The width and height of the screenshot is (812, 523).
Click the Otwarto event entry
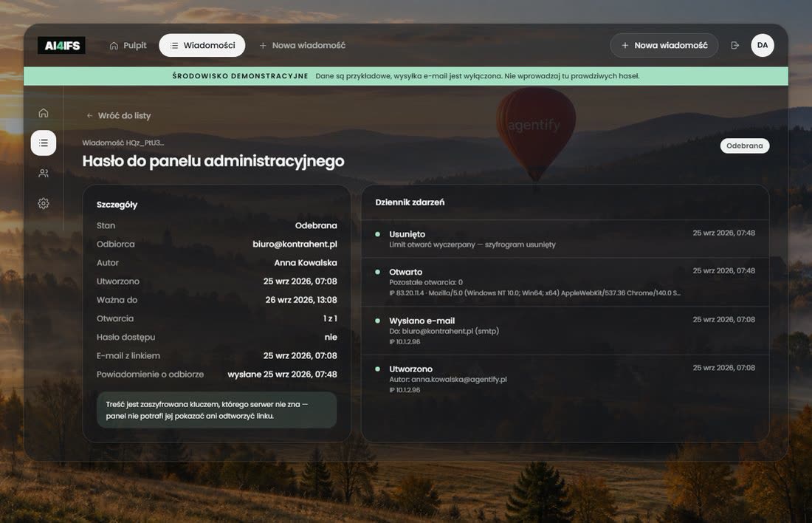565,282
